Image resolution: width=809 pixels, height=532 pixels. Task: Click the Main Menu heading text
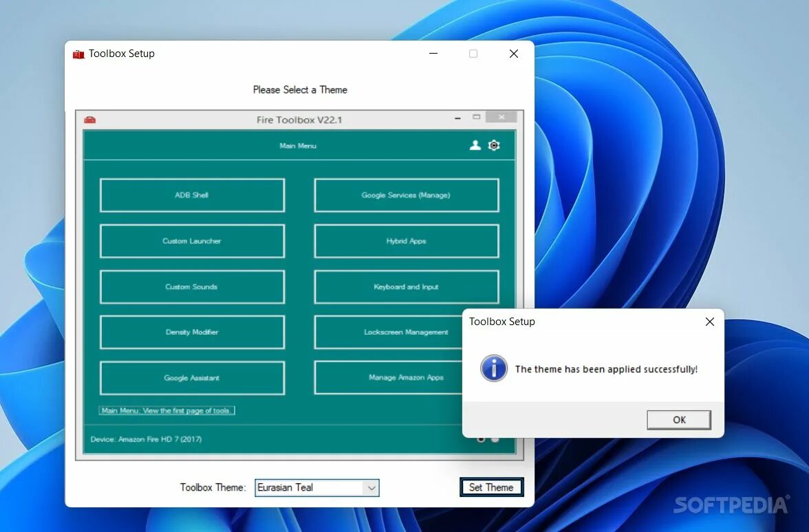coord(298,146)
